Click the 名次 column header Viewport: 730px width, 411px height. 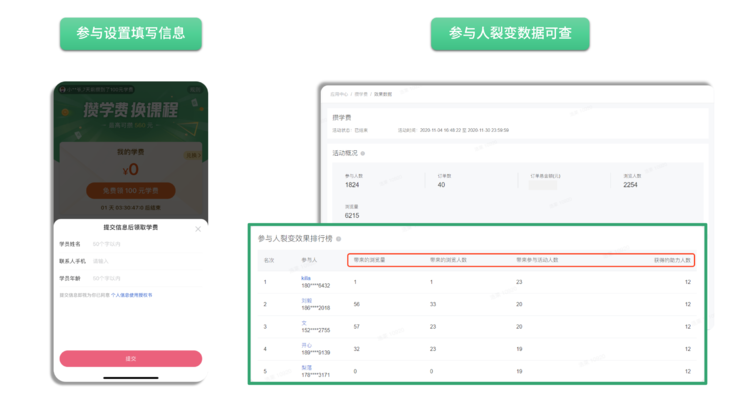[x=269, y=260]
